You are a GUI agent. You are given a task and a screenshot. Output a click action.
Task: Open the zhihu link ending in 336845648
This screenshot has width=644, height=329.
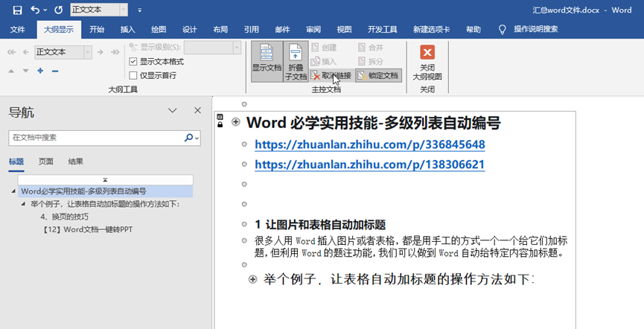pyautogui.click(x=369, y=144)
